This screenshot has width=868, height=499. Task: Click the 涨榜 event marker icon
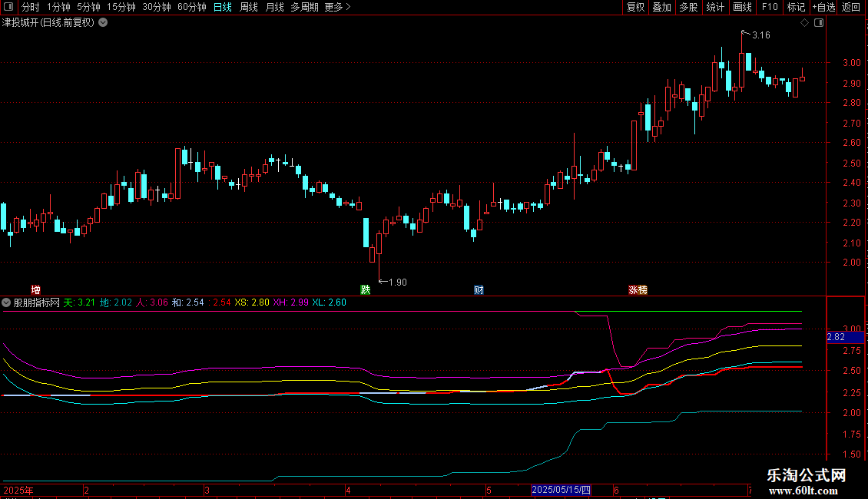tap(638, 289)
